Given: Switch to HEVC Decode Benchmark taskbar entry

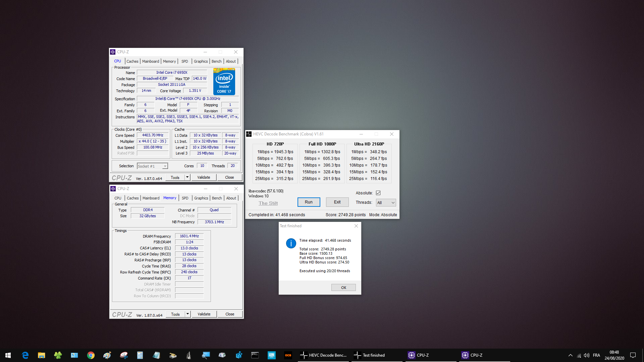Looking at the screenshot, I should click(323, 355).
